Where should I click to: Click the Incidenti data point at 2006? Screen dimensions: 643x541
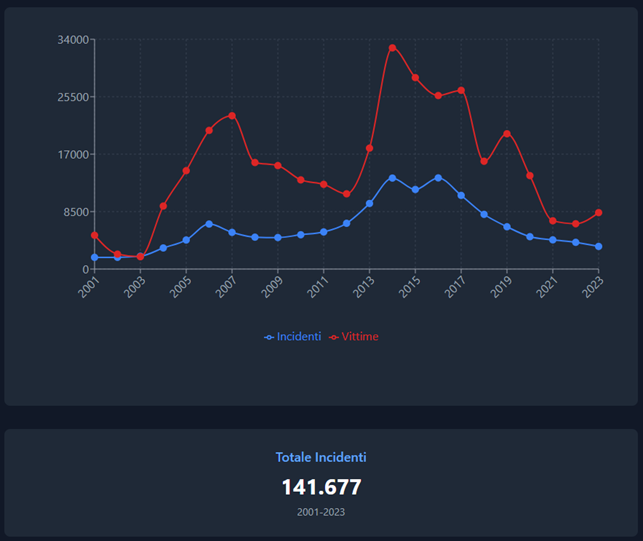(209, 223)
